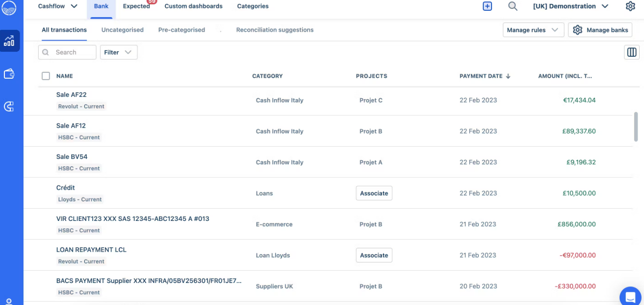This screenshot has height=305, width=644.
Task: Open the settings gear in the top right
Action: point(630,6)
